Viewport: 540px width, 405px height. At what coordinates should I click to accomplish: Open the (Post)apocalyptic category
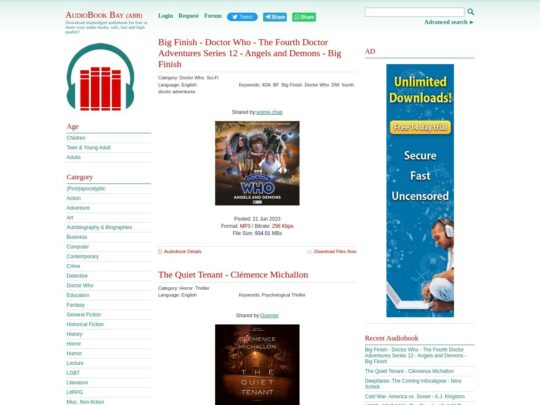click(x=86, y=188)
